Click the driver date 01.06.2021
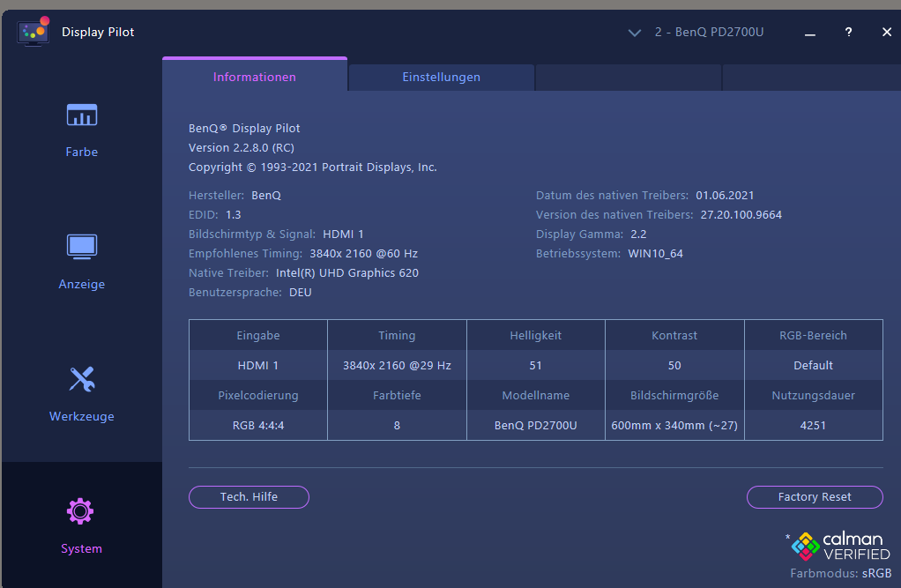The width and height of the screenshot is (901, 588). coord(725,196)
